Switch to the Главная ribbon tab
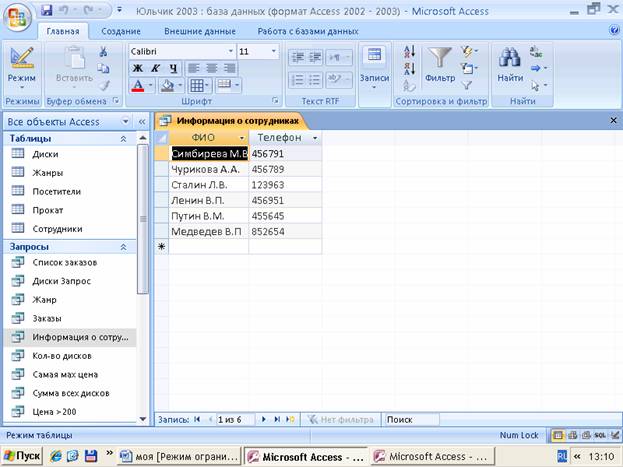 point(63,31)
